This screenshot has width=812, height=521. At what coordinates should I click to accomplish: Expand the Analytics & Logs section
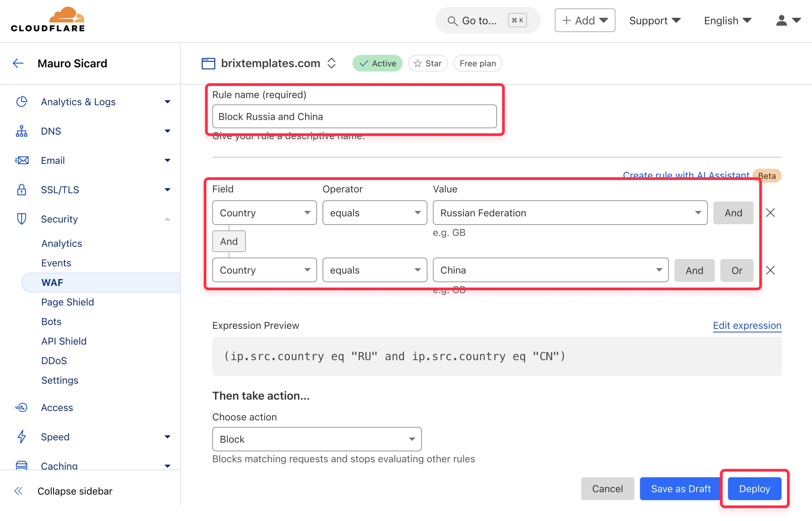click(167, 101)
